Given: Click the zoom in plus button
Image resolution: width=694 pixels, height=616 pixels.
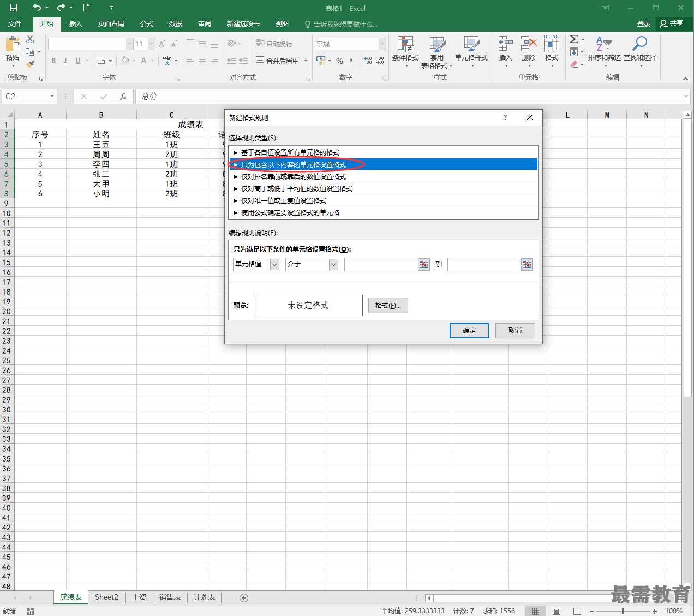Looking at the screenshot, I should 655,611.
